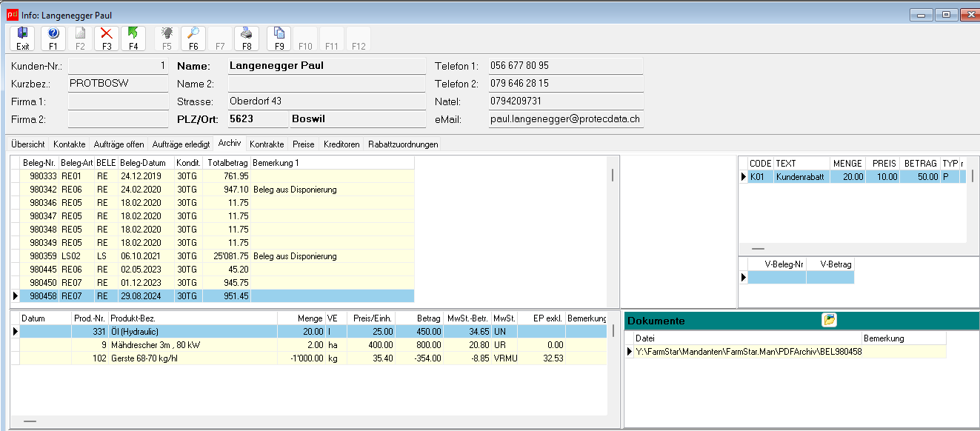Select the Kundenrabatt discount row

tap(853, 177)
